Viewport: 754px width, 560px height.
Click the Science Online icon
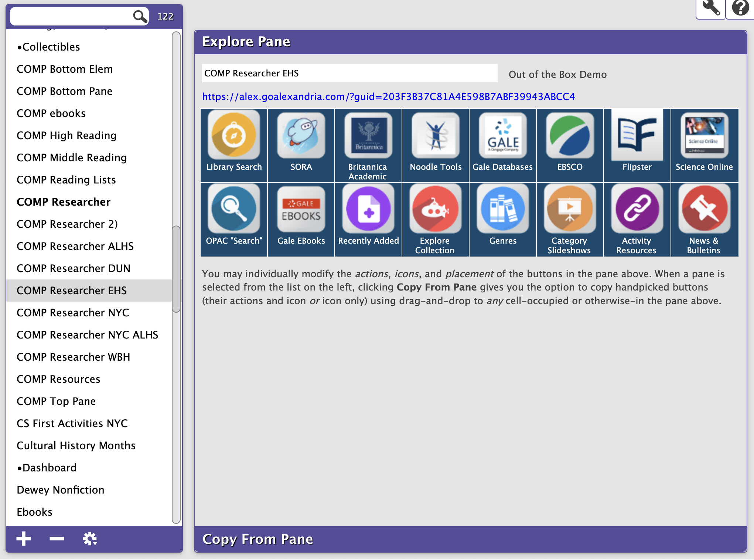704,135
